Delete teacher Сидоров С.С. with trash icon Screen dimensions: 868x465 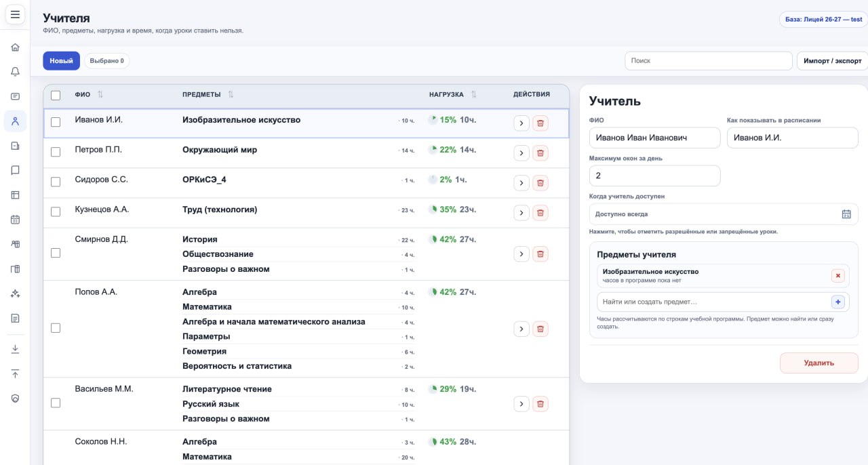(x=540, y=183)
